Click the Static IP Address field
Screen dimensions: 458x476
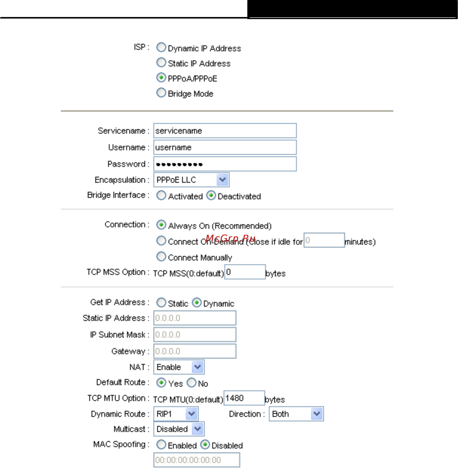195,318
